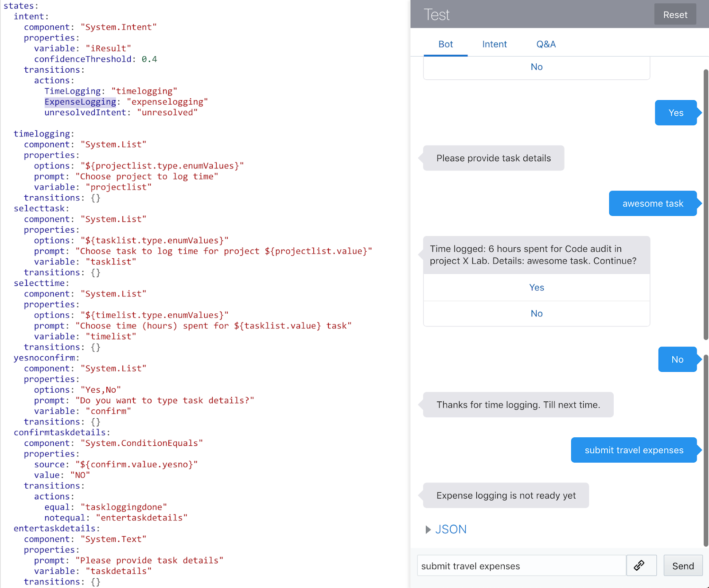Click the highlighted ExpenseLogging token in editor

pos(80,101)
